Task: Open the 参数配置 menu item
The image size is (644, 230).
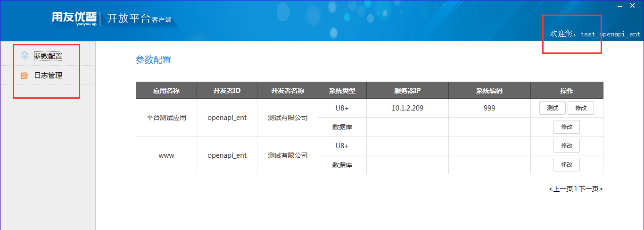Action: point(48,56)
